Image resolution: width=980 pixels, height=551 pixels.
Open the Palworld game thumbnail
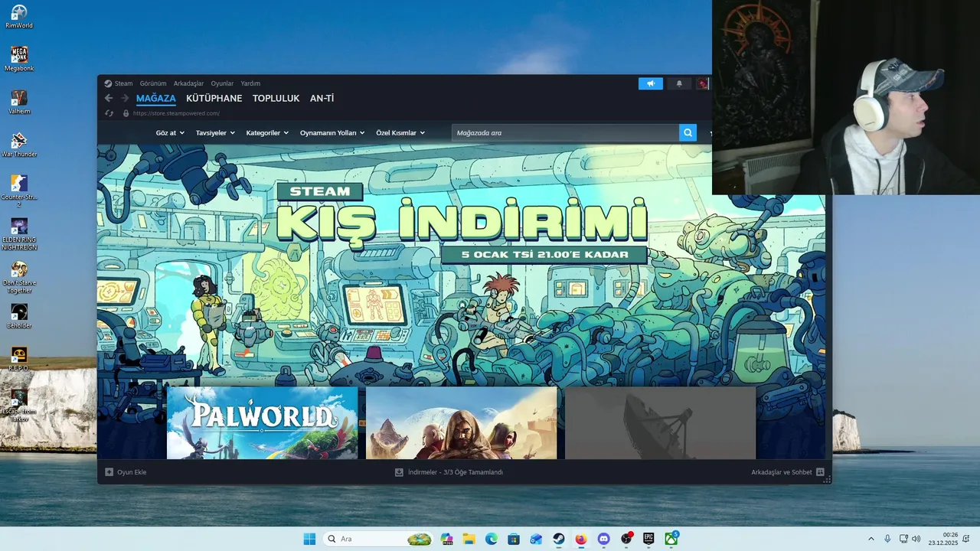[262, 422]
